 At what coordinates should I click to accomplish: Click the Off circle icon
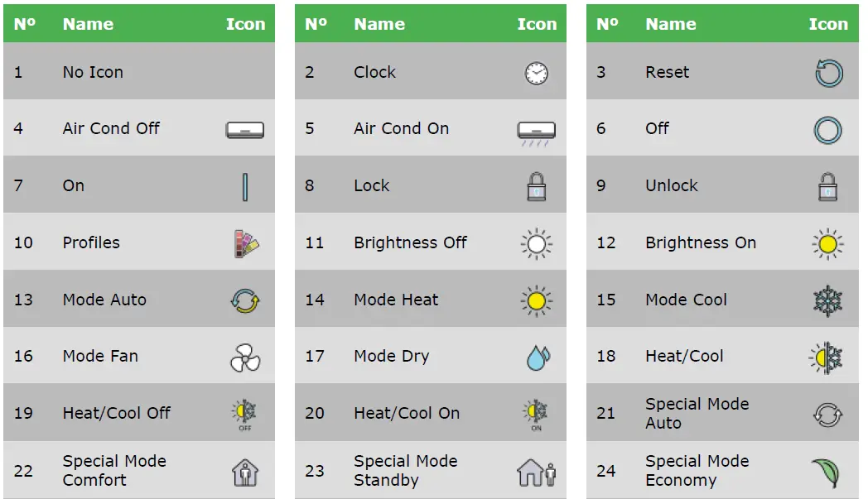[x=828, y=130]
